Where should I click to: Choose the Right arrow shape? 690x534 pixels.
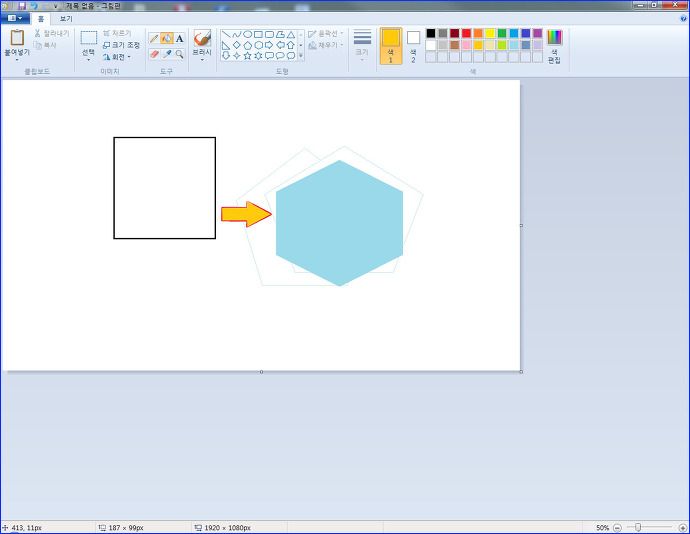point(269,45)
